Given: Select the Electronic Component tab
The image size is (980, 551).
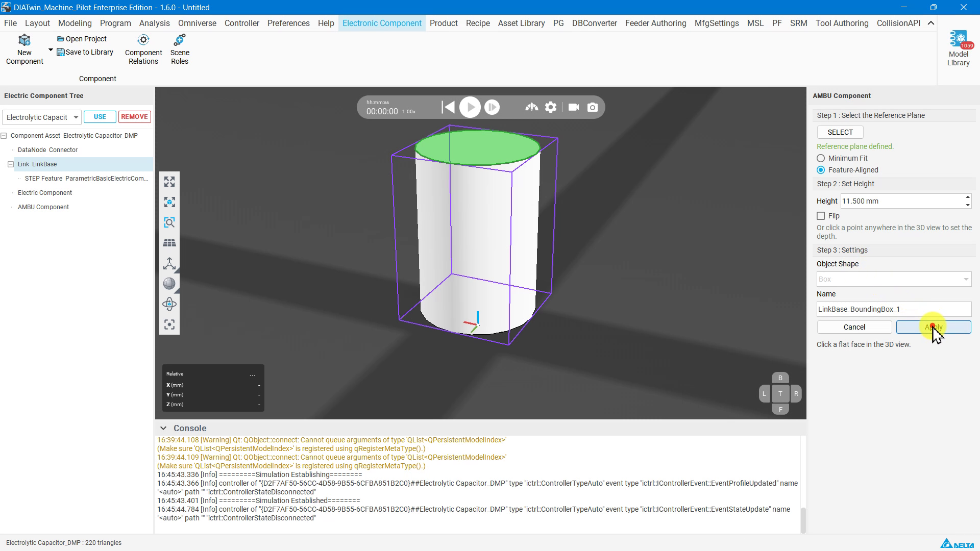Looking at the screenshot, I should tap(382, 23).
